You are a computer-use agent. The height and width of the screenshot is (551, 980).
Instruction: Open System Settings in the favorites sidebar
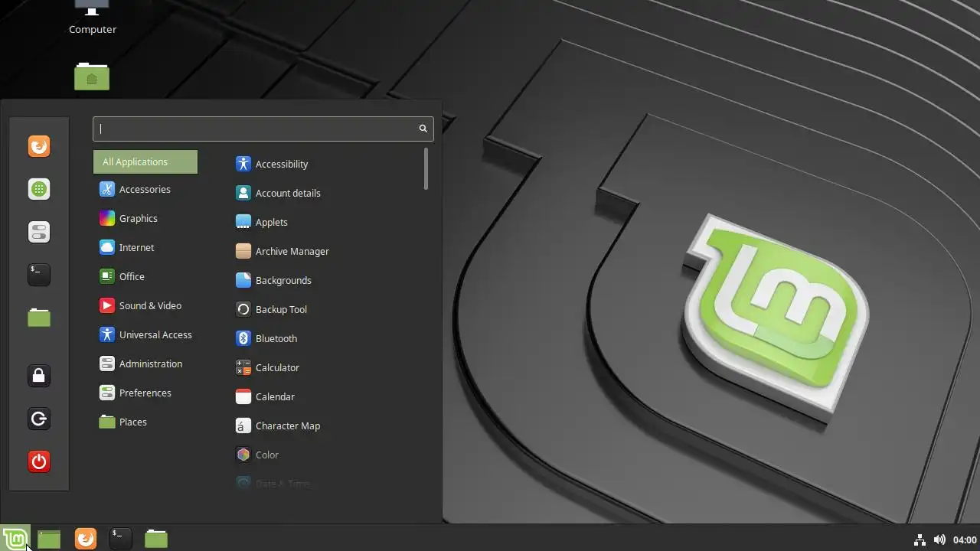click(39, 232)
